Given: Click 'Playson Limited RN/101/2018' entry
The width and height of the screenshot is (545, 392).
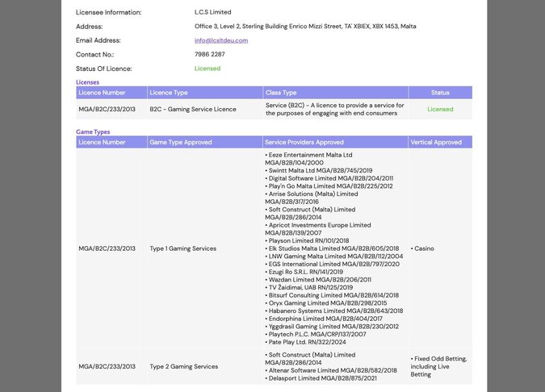Looking at the screenshot, I should coord(307,240).
